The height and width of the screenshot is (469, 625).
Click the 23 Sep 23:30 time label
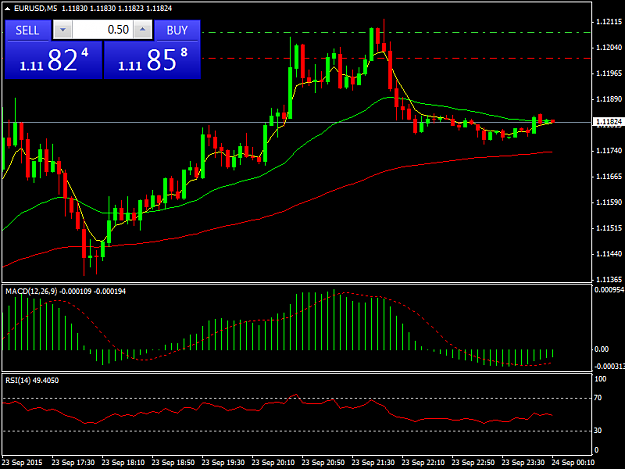pyautogui.click(x=523, y=463)
